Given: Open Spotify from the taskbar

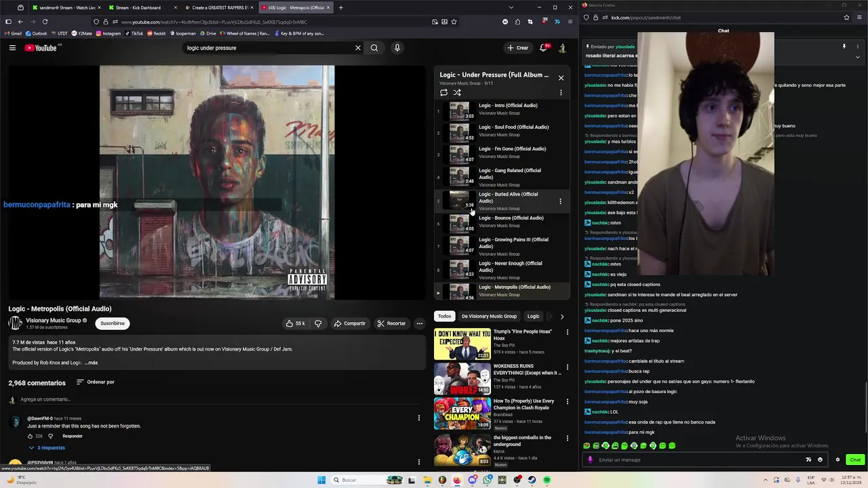Looking at the screenshot, I should click(x=547, y=480).
